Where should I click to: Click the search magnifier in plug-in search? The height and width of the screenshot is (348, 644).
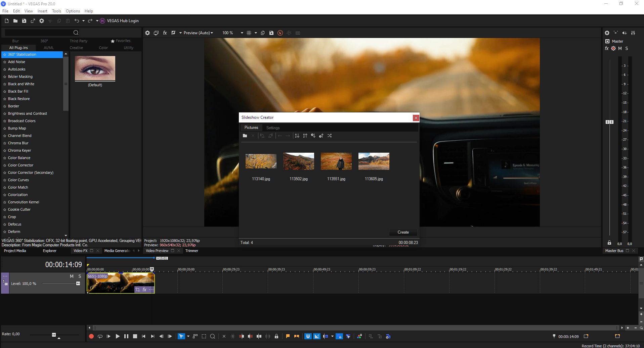click(x=76, y=33)
